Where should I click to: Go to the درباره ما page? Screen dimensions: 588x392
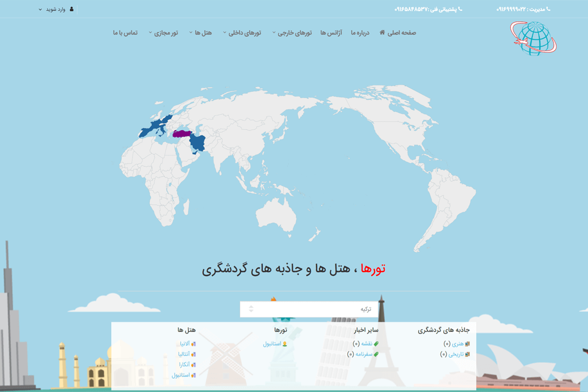click(x=360, y=33)
